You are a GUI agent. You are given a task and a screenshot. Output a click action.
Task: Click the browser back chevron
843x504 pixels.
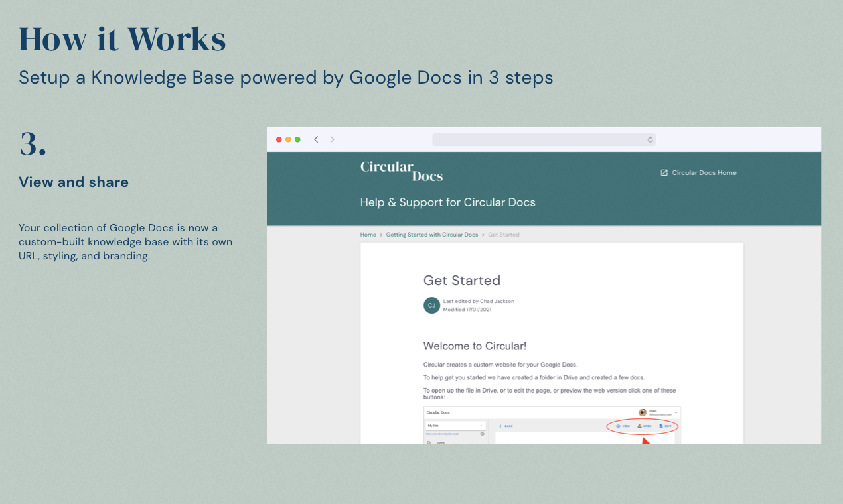tap(316, 139)
